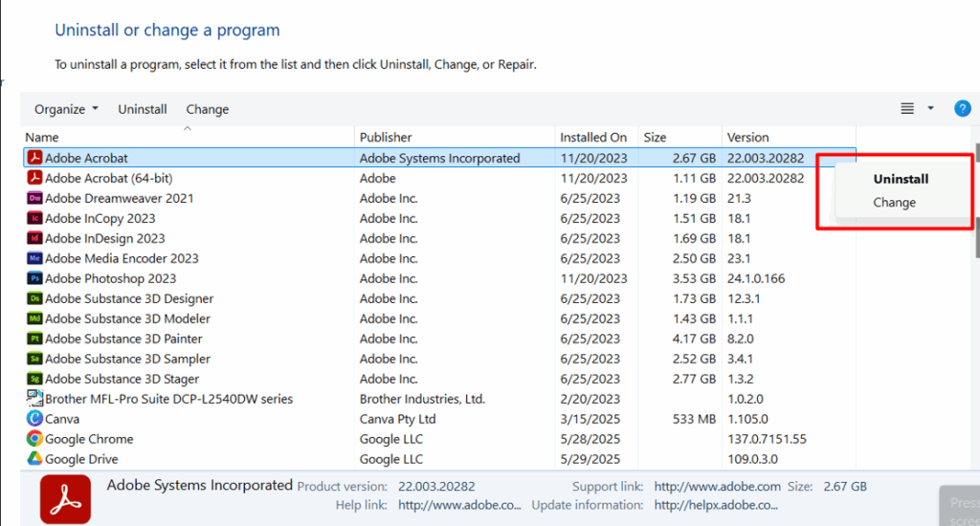Select Adobe Substance 3D Stager name
The image size is (980, 526).
point(122,378)
